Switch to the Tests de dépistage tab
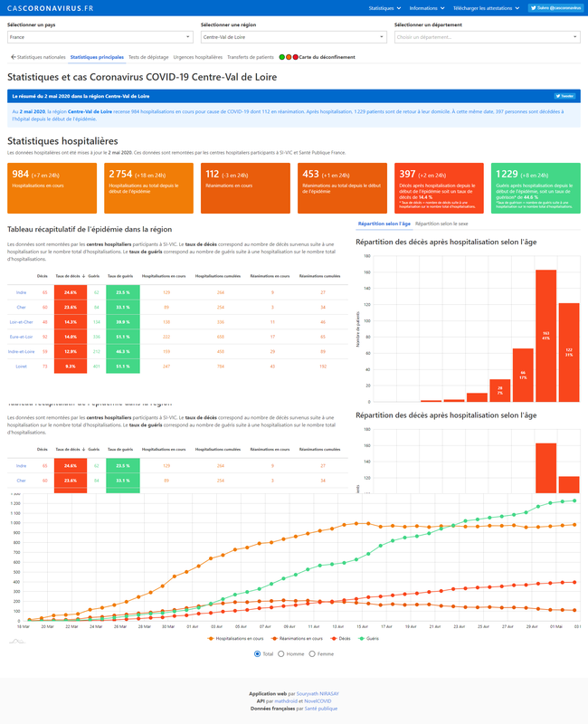588x724 pixels. click(x=148, y=57)
